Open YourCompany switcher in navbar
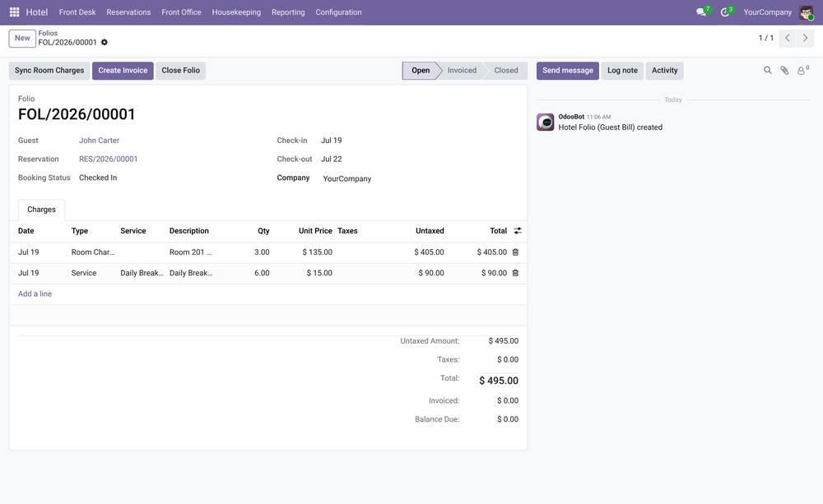Viewport: 823px width, 504px height. pos(767,12)
